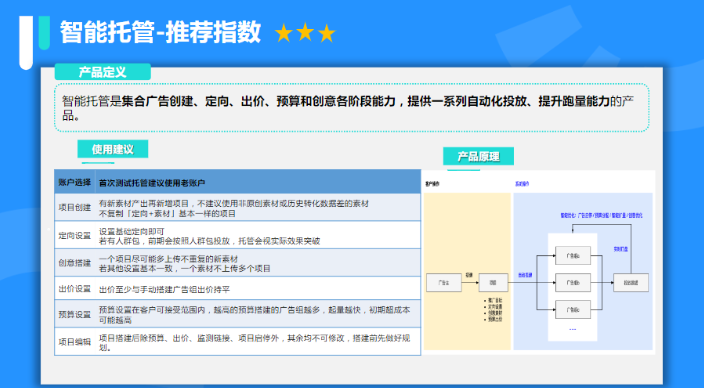Click the line 不复制「定向+素材」基本一样的项目

click(x=167, y=214)
